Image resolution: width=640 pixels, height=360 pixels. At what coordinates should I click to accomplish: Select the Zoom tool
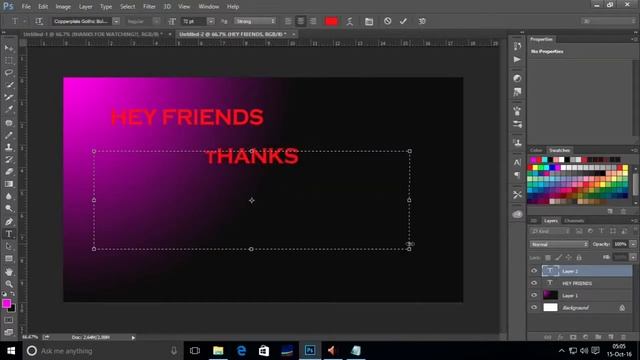coord(9,284)
